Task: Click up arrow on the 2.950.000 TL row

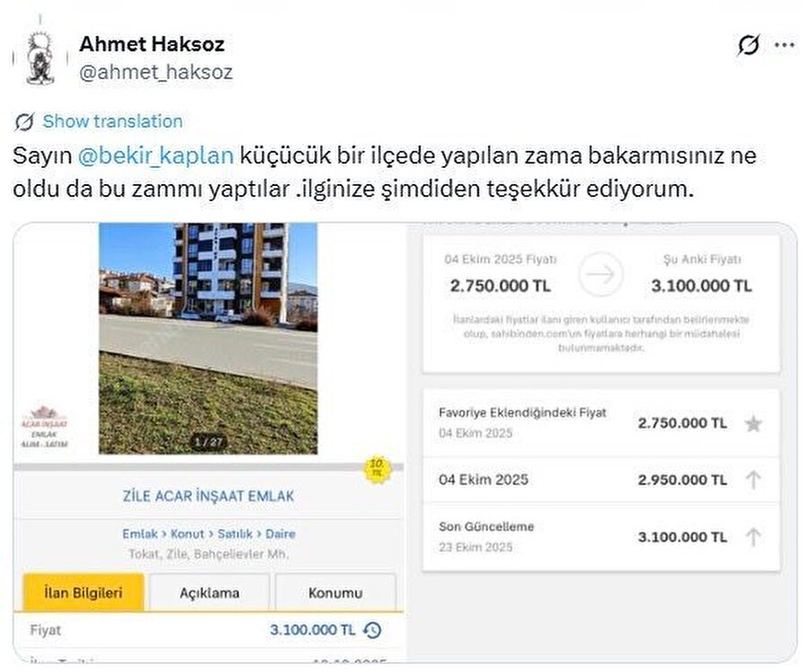Action: click(753, 480)
